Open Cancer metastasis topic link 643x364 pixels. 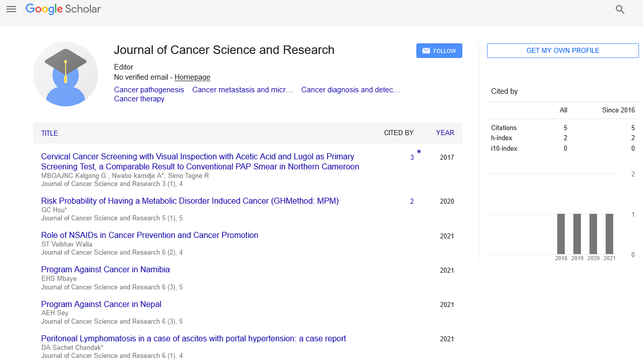(242, 90)
